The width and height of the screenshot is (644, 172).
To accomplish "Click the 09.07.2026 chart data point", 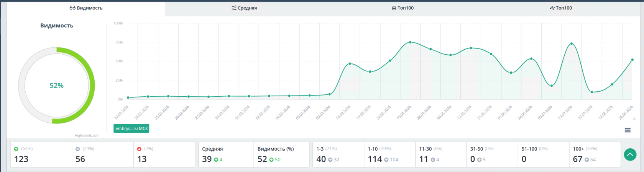I will [552, 86].
